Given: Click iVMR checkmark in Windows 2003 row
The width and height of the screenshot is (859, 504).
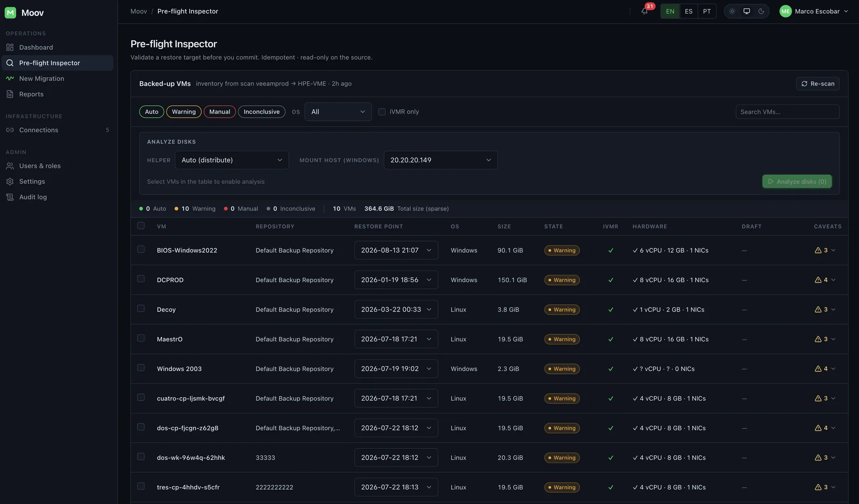Looking at the screenshot, I should click(x=611, y=369).
